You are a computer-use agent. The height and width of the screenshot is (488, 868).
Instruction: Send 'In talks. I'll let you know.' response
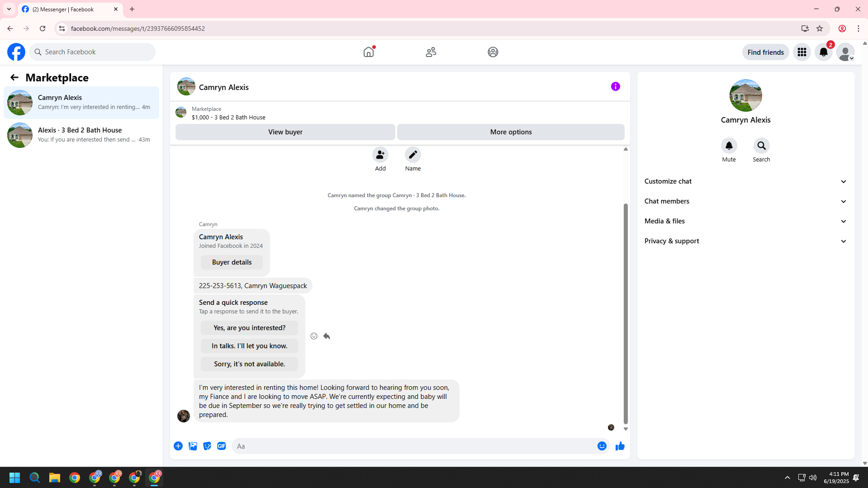pyautogui.click(x=249, y=346)
